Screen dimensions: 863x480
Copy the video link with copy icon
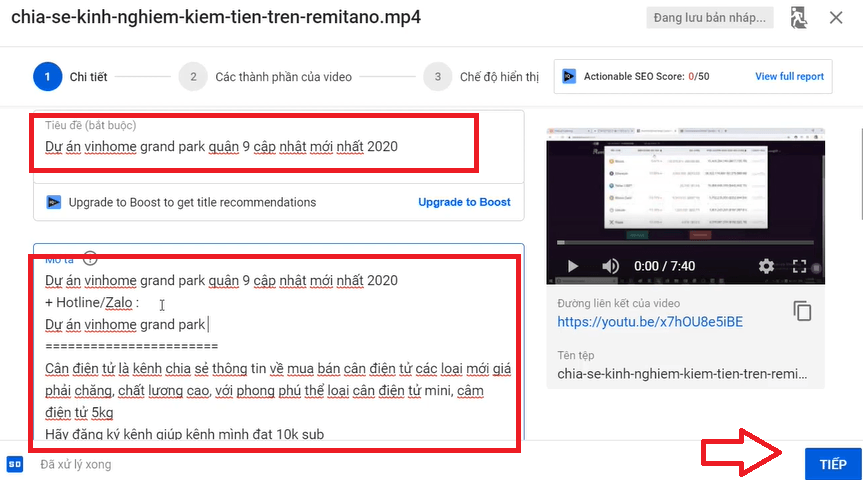click(x=802, y=311)
